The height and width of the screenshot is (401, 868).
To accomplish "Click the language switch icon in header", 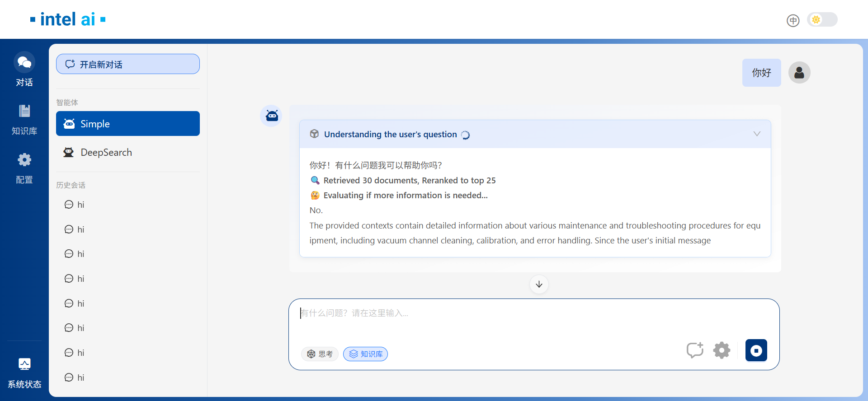I will point(793,20).
